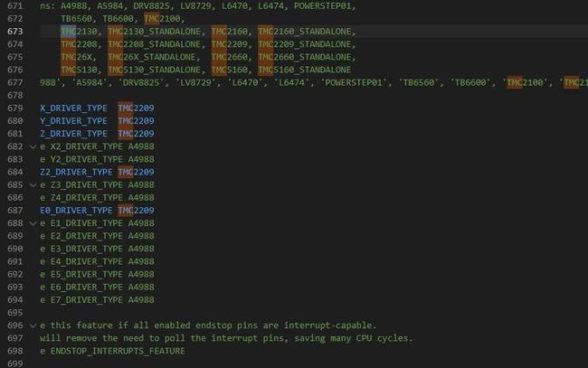The height and width of the screenshot is (368, 588).
Task: Place cursor on TMC2660_STANDALONE
Action: [304, 56]
